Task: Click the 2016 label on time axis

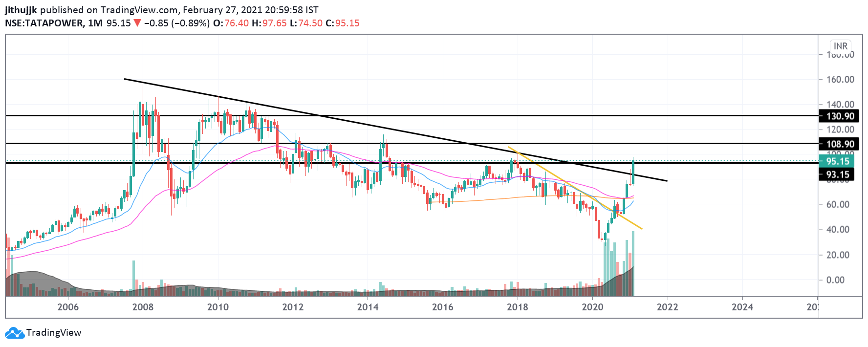Action: click(x=442, y=307)
